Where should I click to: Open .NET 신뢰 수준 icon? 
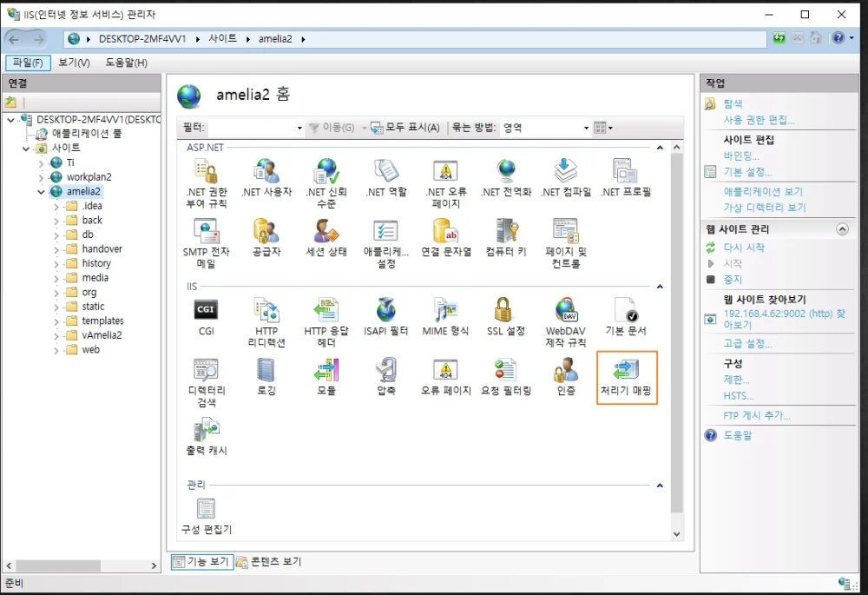click(326, 182)
